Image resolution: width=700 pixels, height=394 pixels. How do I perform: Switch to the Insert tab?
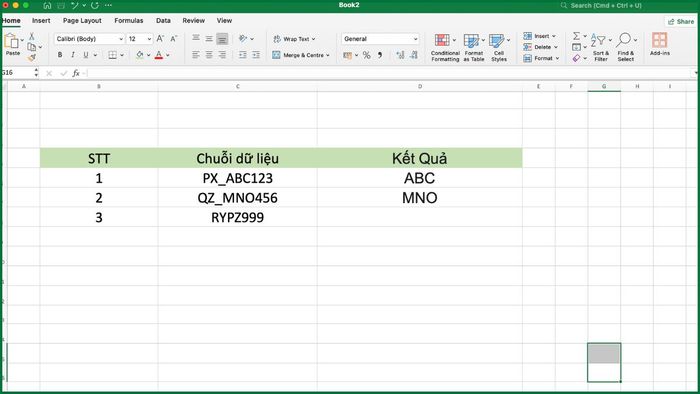tap(41, 21)
